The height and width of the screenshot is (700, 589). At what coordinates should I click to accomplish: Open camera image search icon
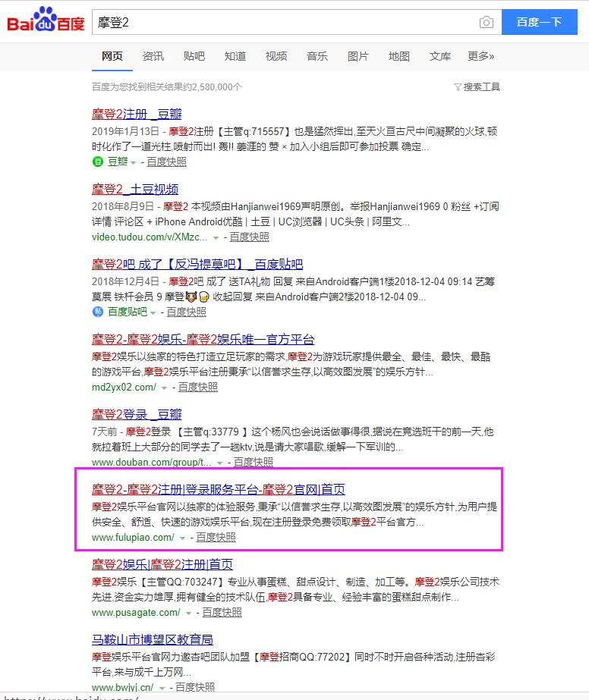tap(487, 22)
